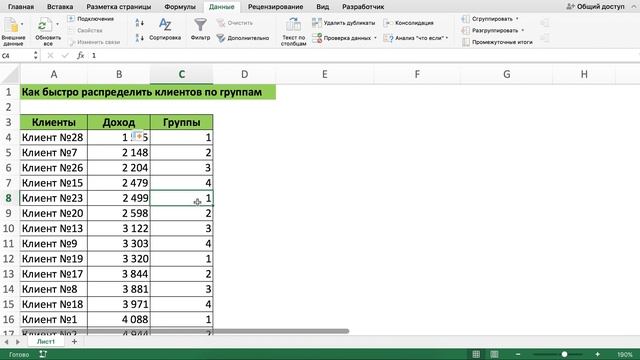Add a new sheet with plus

click(x=74, y=341)
